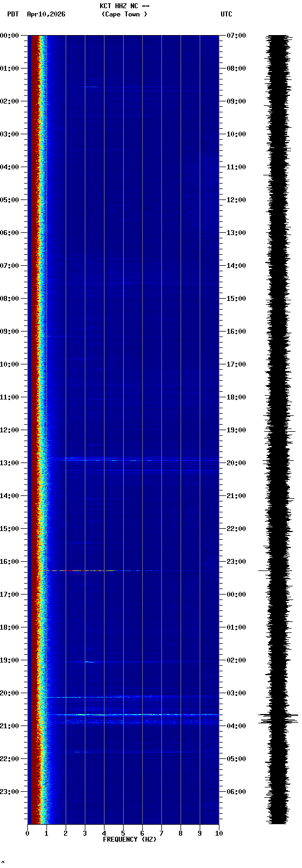This screenshot has width=302, height=868.
Task: Click the 2 Hz frequency tick label
Action: [x=66, y=833]
